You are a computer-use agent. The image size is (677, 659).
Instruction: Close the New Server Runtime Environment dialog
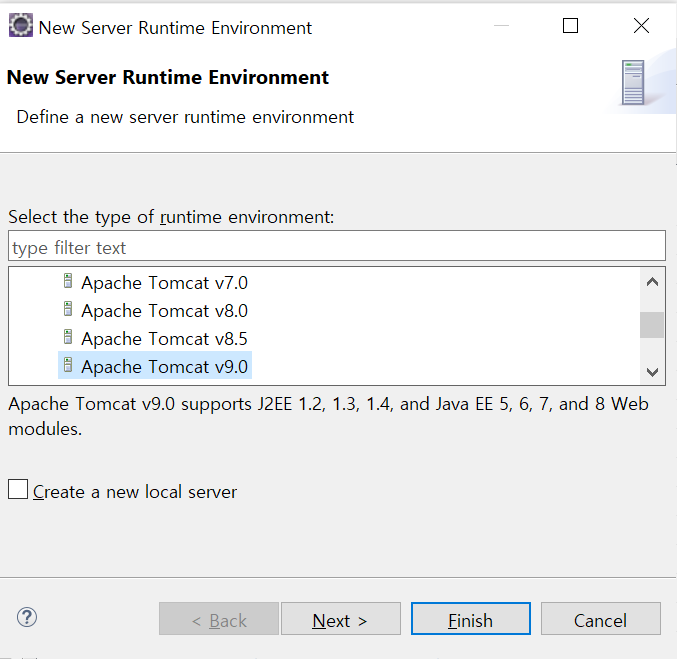point(641,26)
